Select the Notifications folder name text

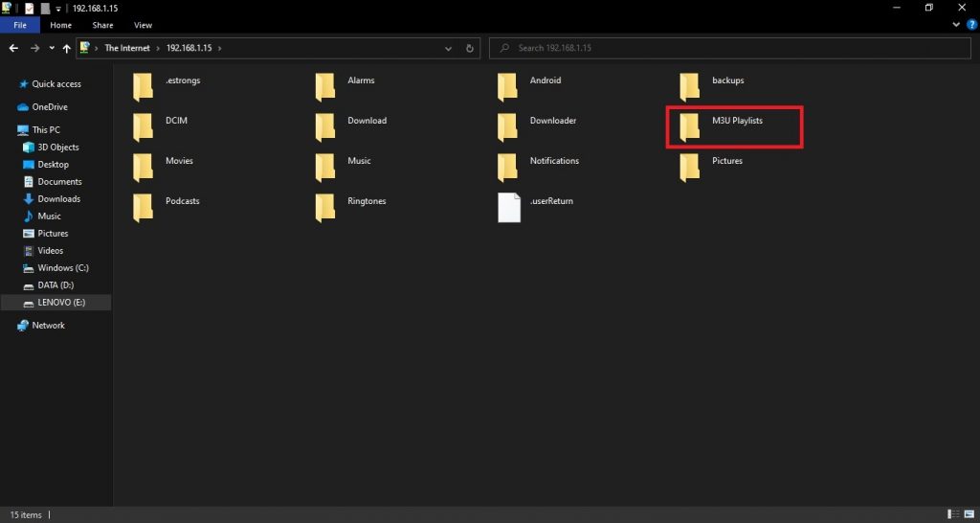tap(554, 161)
